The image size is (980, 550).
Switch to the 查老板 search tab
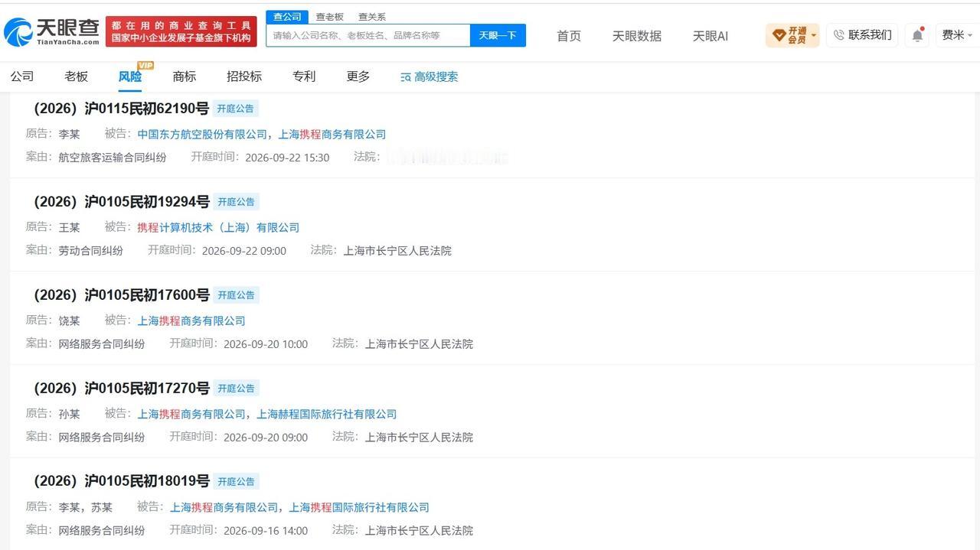pos(330,17)
